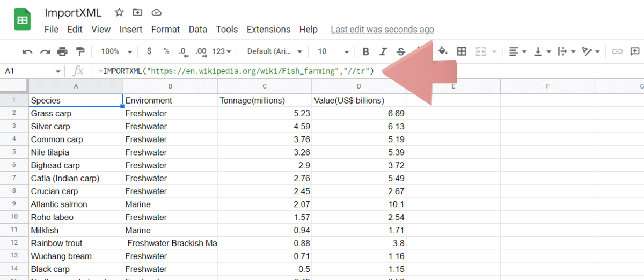Select row 9 header

(x=14, y=204)
